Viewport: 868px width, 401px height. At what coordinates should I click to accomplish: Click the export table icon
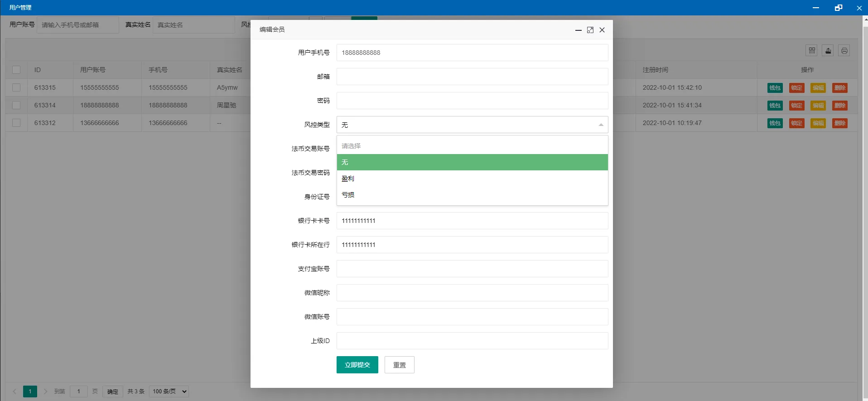click(x=828, y=51)
